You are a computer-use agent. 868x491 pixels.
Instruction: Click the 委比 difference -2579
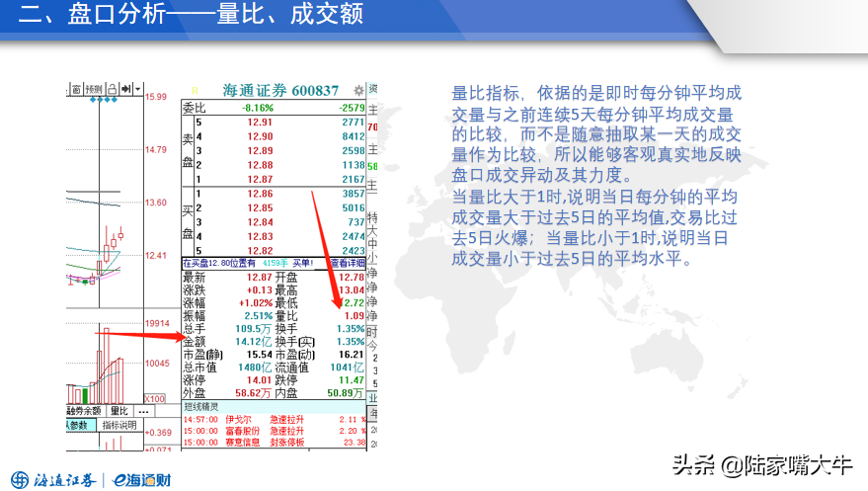click(353, 108)
